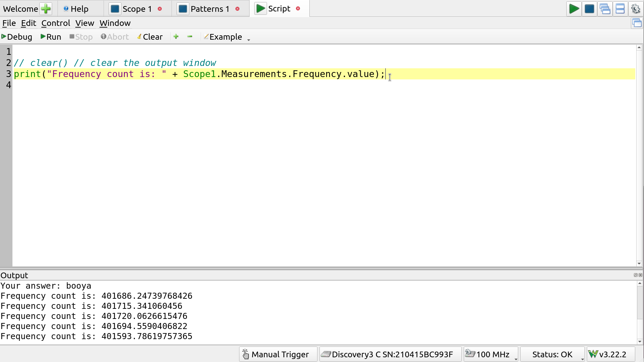Decrease font size with green minus icon
The image size is (644, 362).
[x=190, y=37]
